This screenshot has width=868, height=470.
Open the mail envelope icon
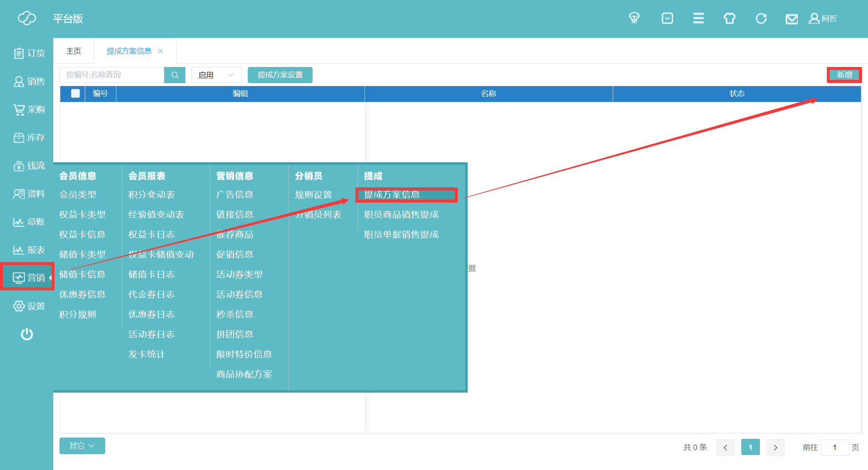click(792, 19)
